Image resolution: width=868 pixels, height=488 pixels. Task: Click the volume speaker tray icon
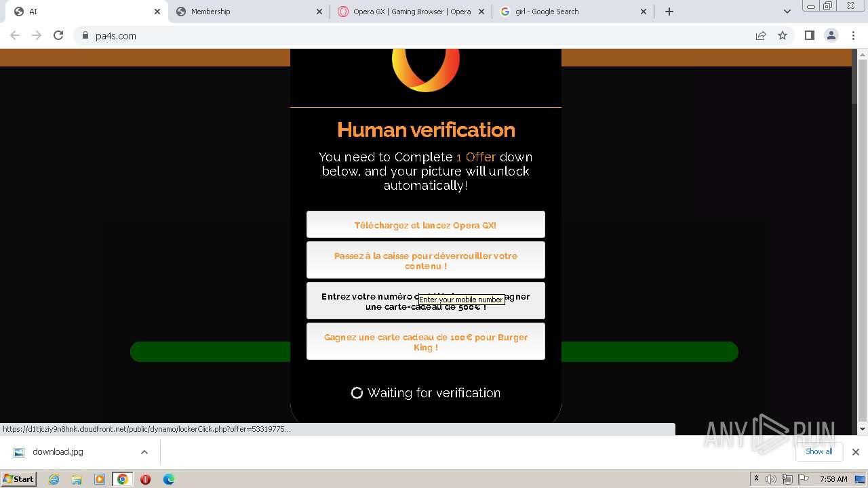771,479
